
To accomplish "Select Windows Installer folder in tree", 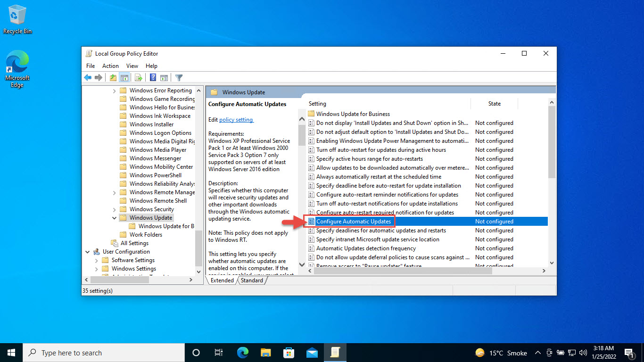I will click(x=151, y=124).
